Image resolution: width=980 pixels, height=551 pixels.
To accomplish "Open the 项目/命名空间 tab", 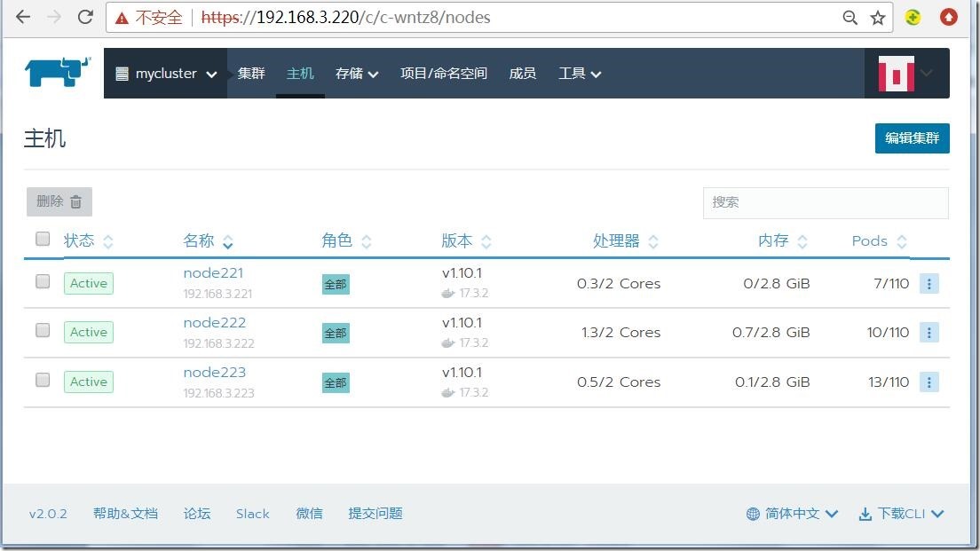I will click(x=443, y=74).
